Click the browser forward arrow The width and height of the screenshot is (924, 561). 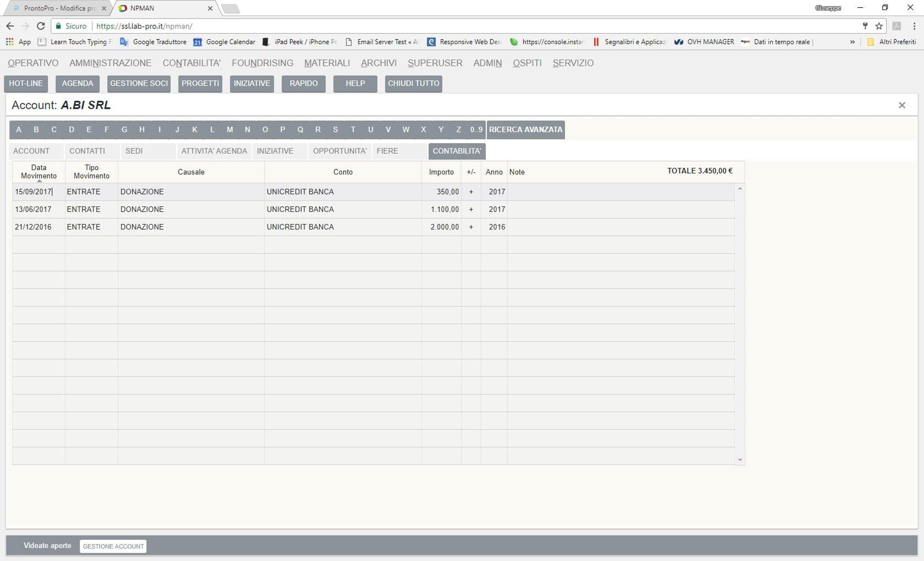pos(25,26)
